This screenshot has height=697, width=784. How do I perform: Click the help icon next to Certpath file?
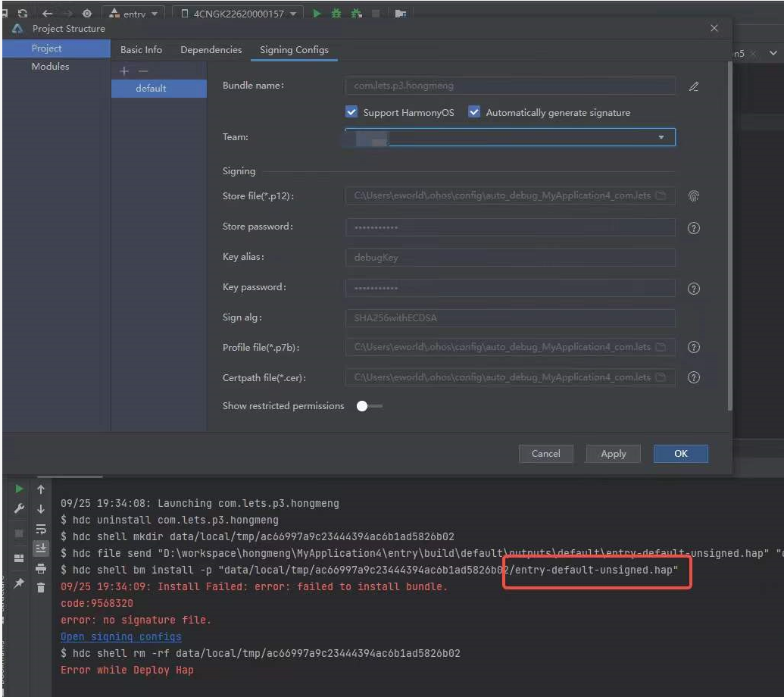coord(694,377)
